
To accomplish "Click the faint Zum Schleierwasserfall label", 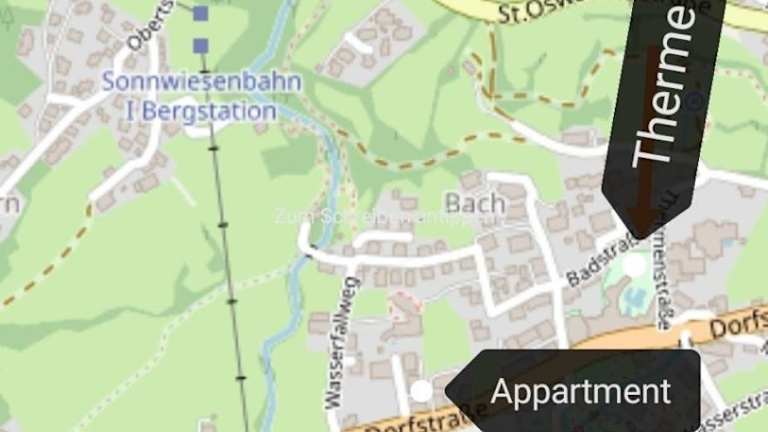I will click(372, 216).
